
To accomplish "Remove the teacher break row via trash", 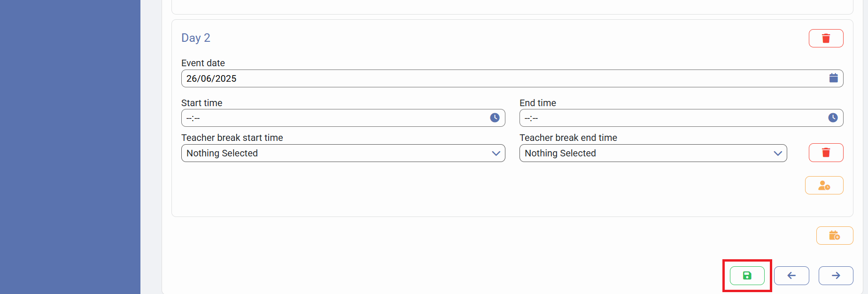I will (826, 153).
